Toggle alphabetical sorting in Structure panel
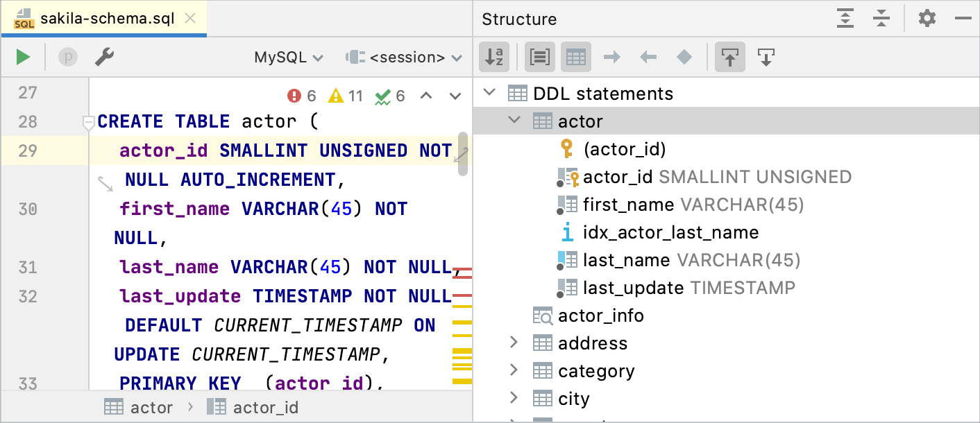980x423 pixels. pyautogui.click(x=494, y=57)
